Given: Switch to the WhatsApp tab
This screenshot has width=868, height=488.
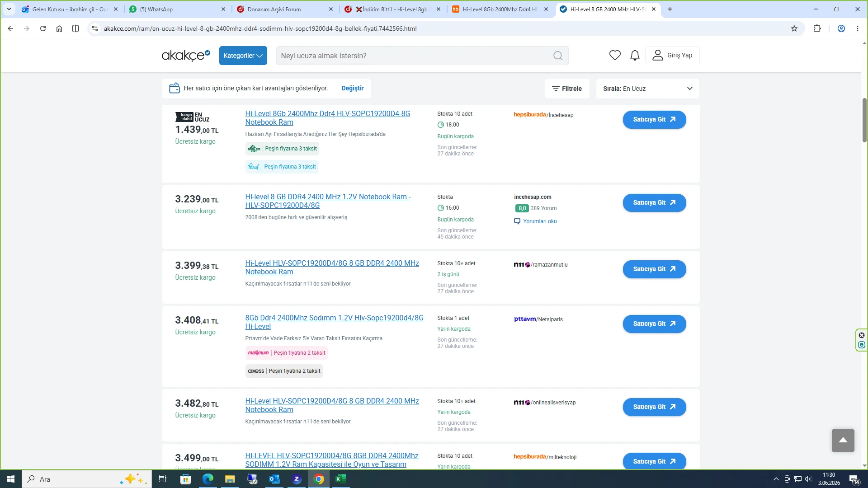Looking at the screenshot, I should click(177, 9).
